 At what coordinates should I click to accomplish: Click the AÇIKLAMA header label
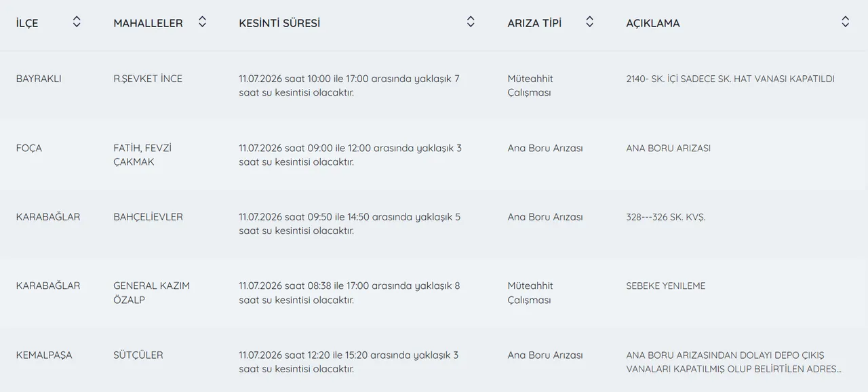(652, 23)
